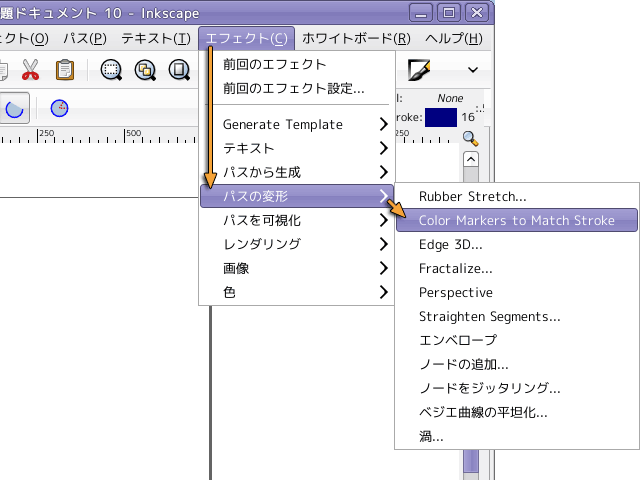The width and height of the screenshot is (640, 480).
Task: Open the ヘルプ(H) menu
Action: click(x=453, y=39)
